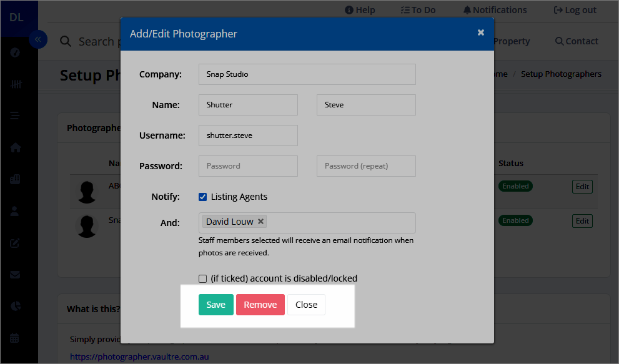Select the contacts person icon in sidebar
619x364 pixels.
(14, 211)
